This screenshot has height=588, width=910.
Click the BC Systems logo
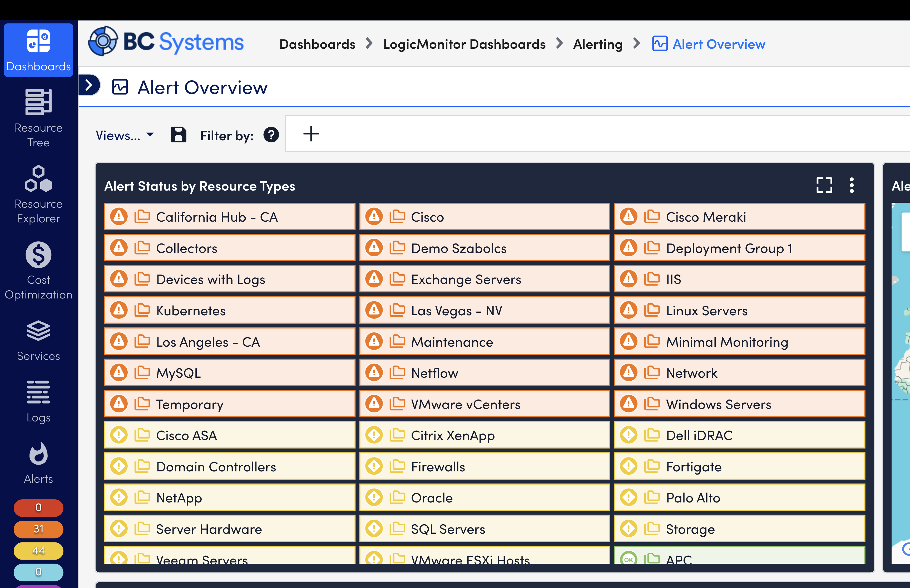pos(166,42)
